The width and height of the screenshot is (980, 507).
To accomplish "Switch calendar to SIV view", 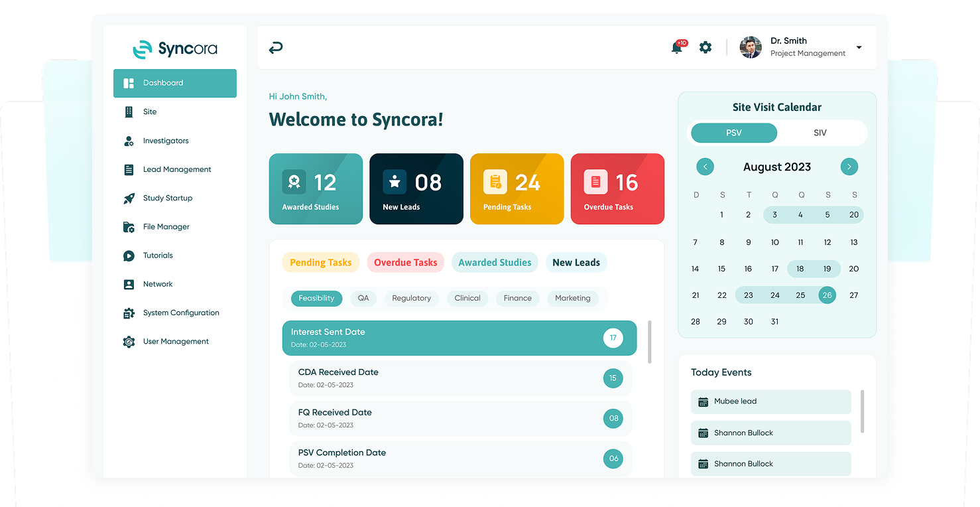I will click(x=820, y=133).
